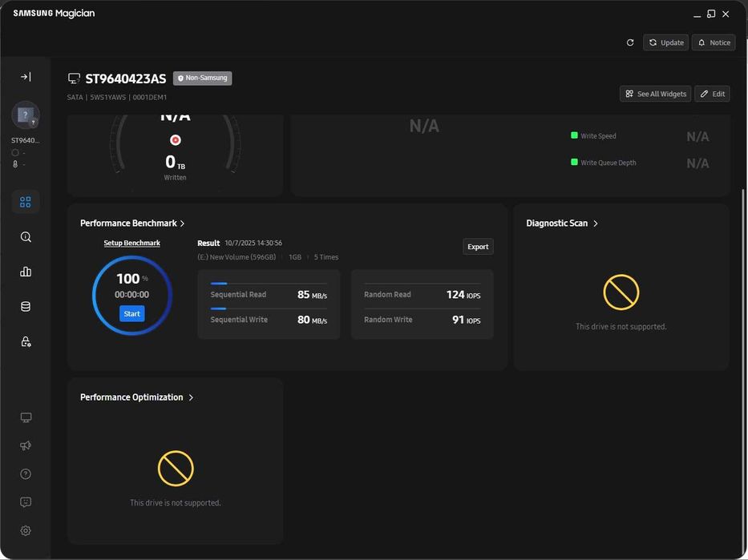Start the benchmark with the Start button
748x560 pixels.
pos(132,313)
